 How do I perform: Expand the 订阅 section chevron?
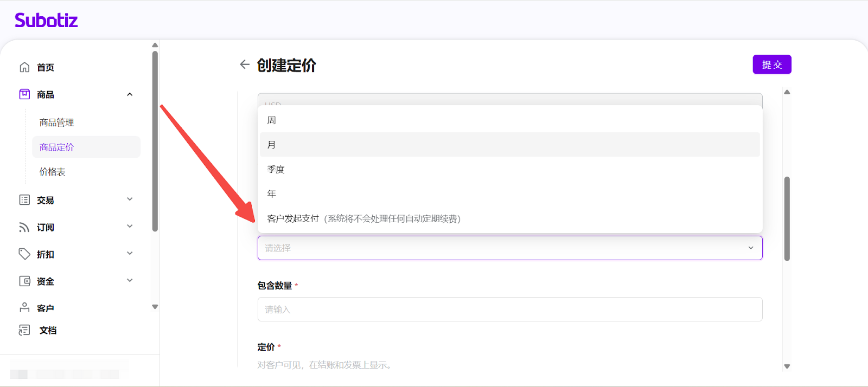[x=130, y=227]
